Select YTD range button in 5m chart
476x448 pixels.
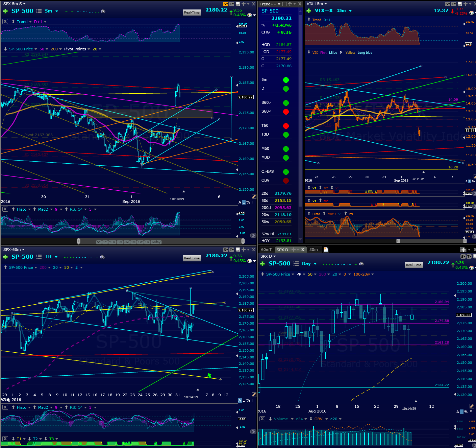(112, 242)
